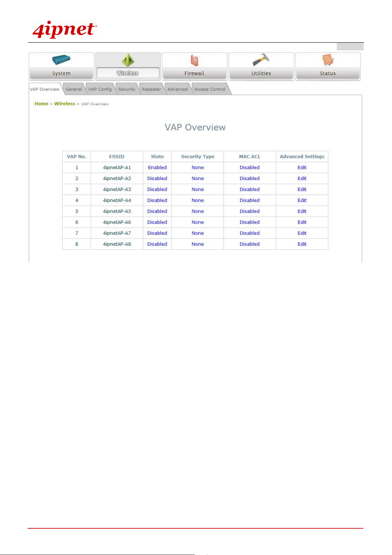392x555 pixels.
Task: Open MAC ACL Disabled for VAP 7
Action: [250, 233]
